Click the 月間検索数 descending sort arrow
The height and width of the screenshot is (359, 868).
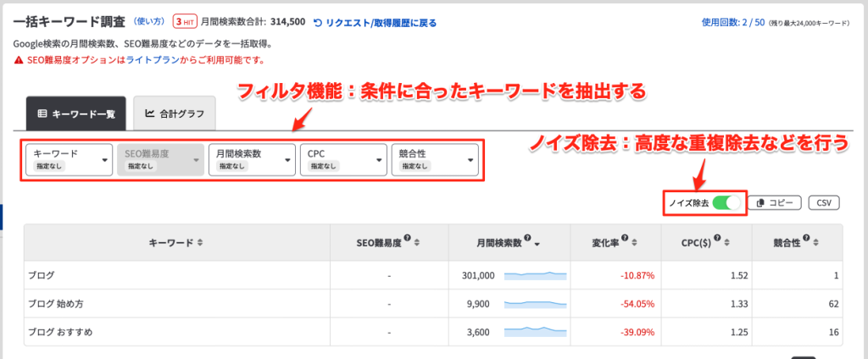coord(537,244)
